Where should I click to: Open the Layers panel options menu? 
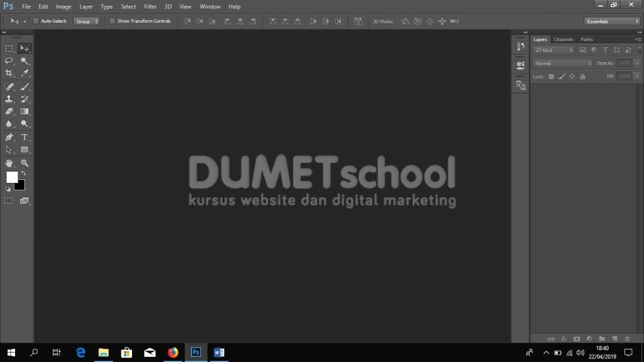[x=638, y=40]
